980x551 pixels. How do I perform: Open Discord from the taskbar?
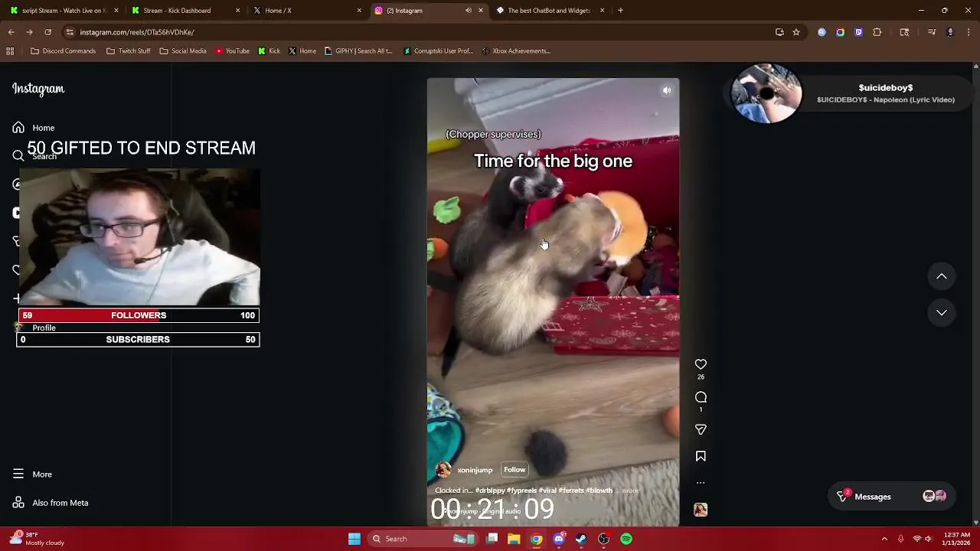click(x=559, y=539)
